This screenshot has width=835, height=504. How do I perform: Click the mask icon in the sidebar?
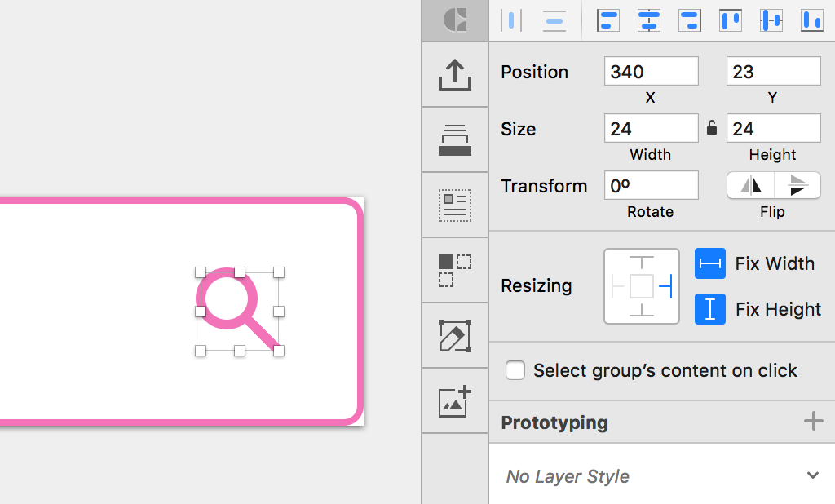[x=455, y=269]
